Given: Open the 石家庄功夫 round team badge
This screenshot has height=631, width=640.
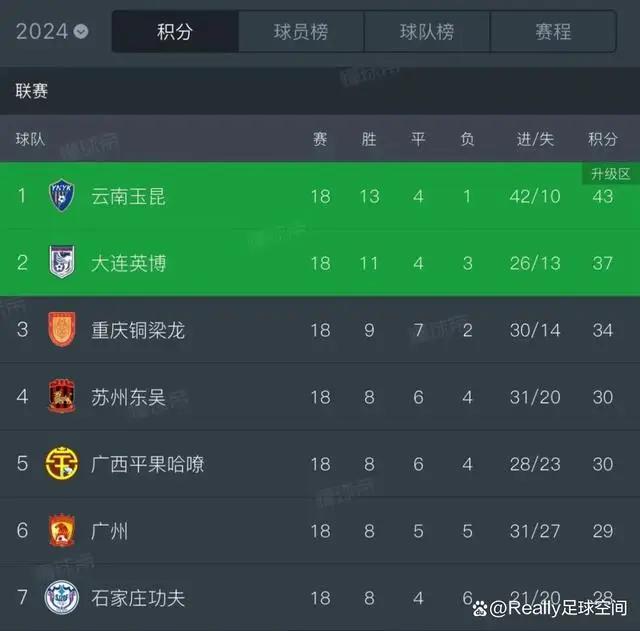Looking at the screenshot, I should (61, 598).
